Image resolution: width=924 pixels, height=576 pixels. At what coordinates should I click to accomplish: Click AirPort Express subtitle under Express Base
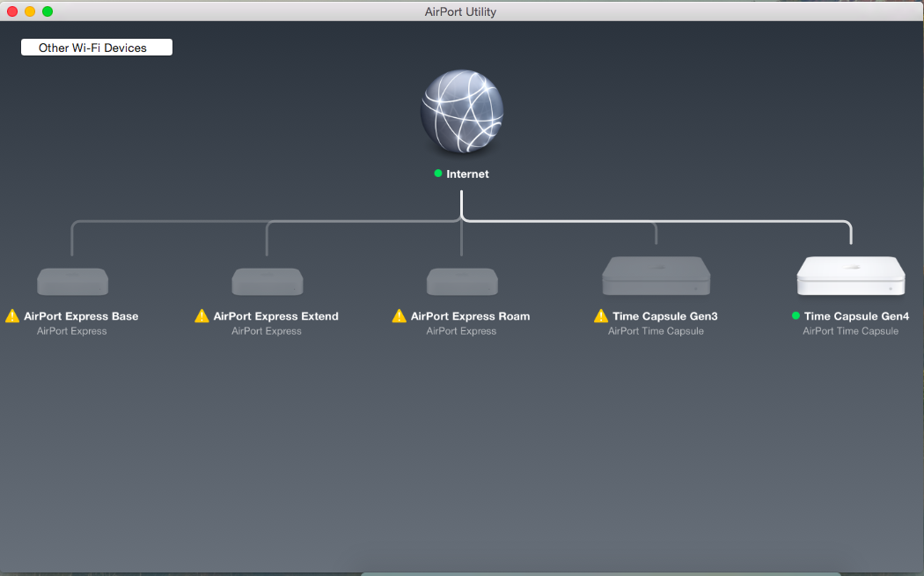[x=72, y=331]
